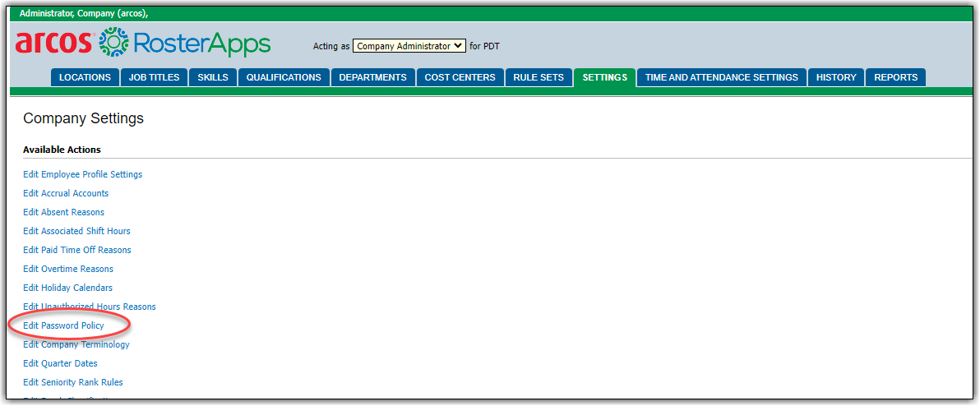
Task: Click Edit Employee Profile Settings link
Action: (x=82, y=174)
